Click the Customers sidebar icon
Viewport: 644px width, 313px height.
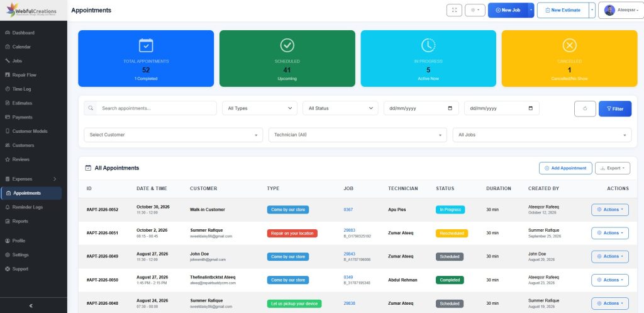tap(8, 145)
